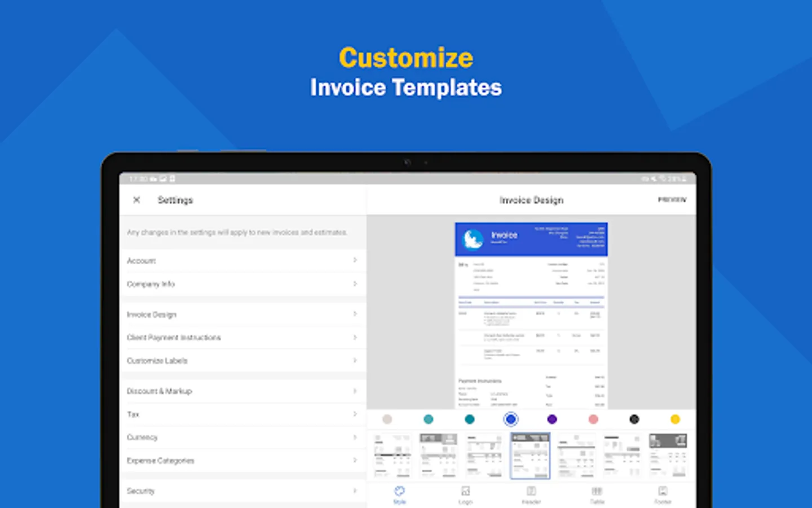Viewport: 812px width, 508px height.
Task: Pick the selected blue color swatch
Action: click(x=511, y=419)
